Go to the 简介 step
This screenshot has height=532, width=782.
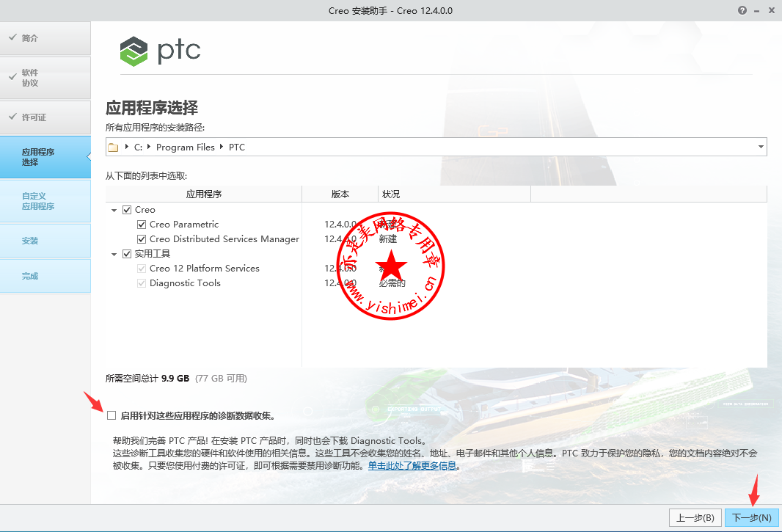click(x=45, y=38)
